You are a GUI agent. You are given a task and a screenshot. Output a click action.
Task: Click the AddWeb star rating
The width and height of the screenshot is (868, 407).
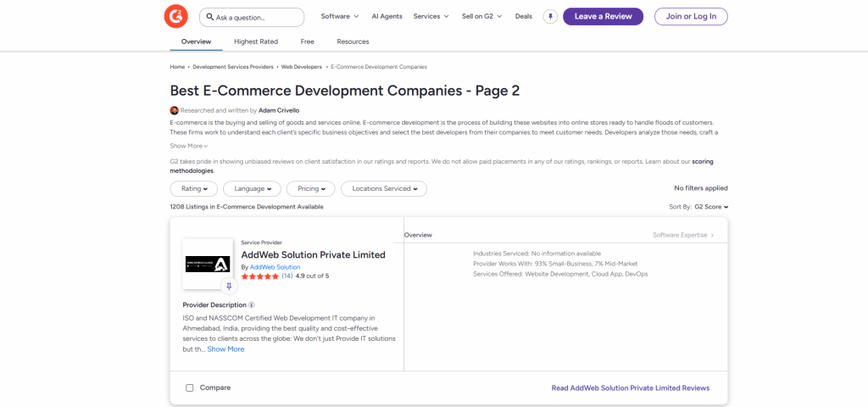(260, 276)
